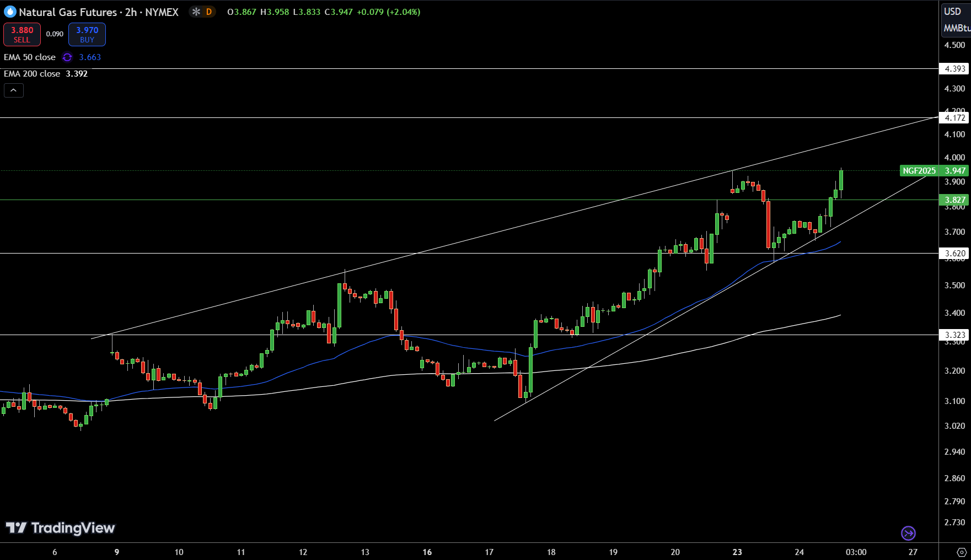Image resolution: width=971 pixels, height=560 pixels.
Task: Open the USD currency selector
Action: click(x=952, y=12)
